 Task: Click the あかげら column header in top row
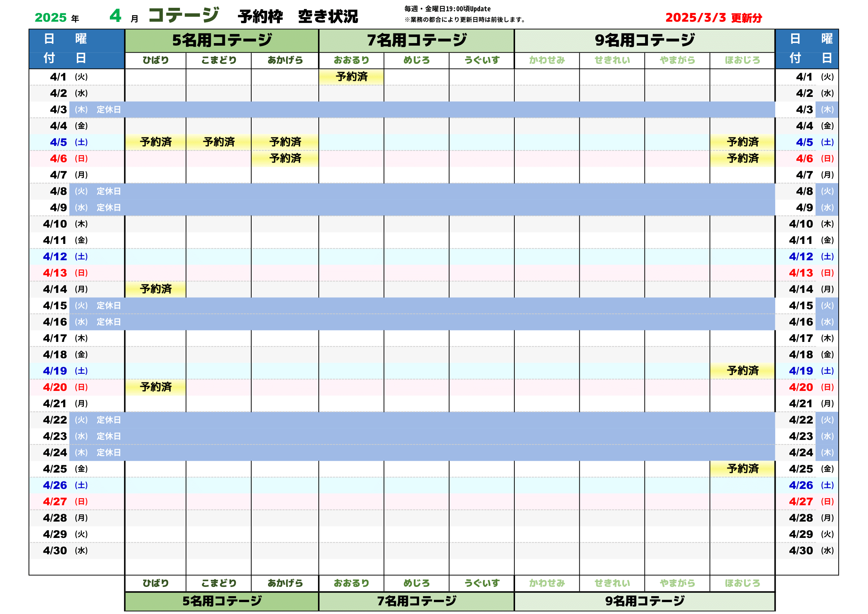click(285, 60)
